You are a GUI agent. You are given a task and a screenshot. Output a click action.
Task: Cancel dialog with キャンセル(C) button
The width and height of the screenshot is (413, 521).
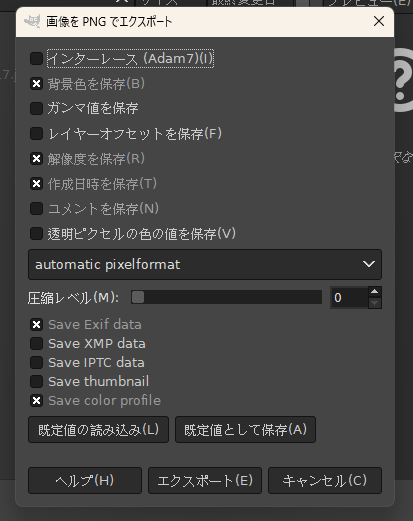click(325, 481)
